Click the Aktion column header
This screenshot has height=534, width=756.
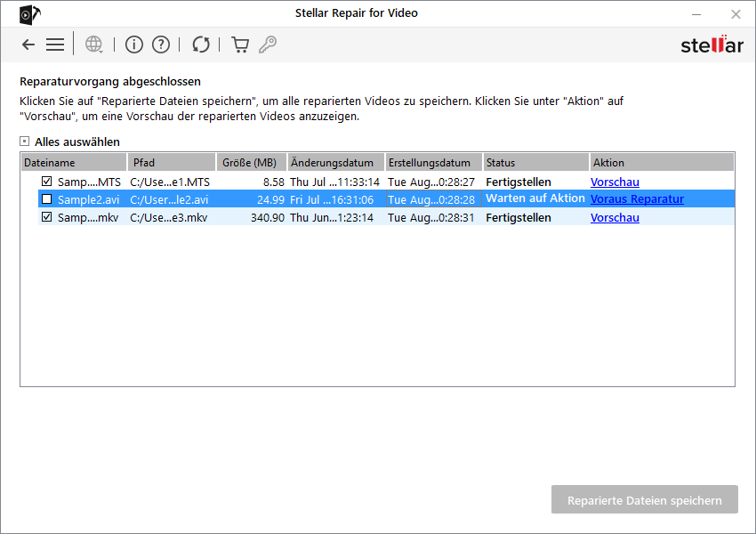[x=662, y=163]
